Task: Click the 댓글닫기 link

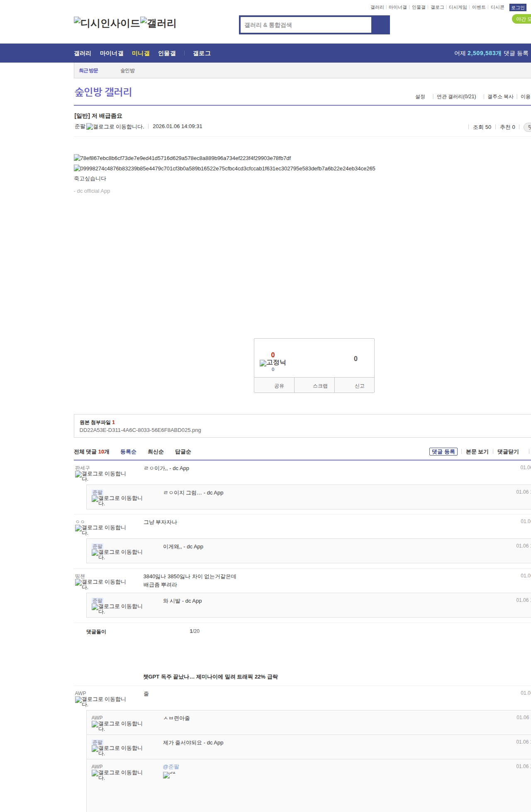Action: 508,452
